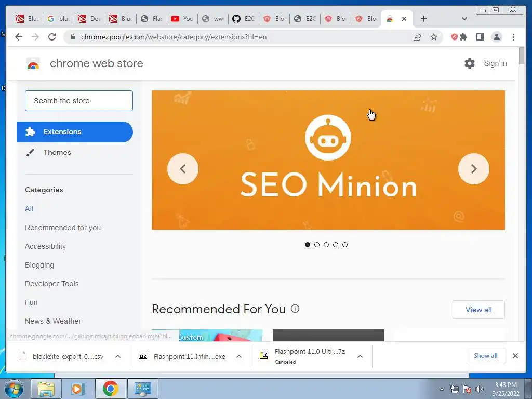This screenshot has height=399, width=532.
Task: Expand options for Flashpoint 11 Infin exe download
Action: [x=239, y=356]
